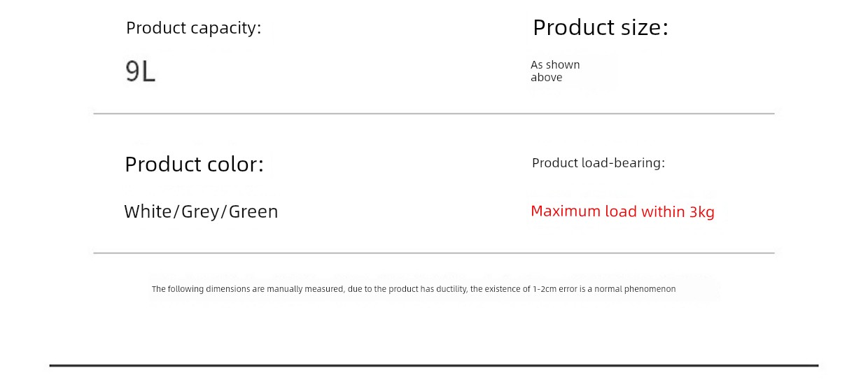Click the word 'above' under Product size
Viewport: 868px width, 392px height.
(x=547, y=78)
